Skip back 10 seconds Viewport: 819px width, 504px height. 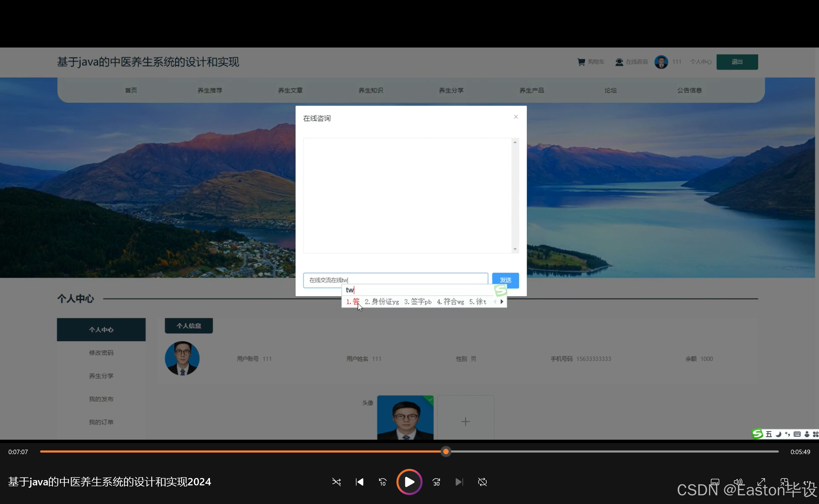click(382, 482)
